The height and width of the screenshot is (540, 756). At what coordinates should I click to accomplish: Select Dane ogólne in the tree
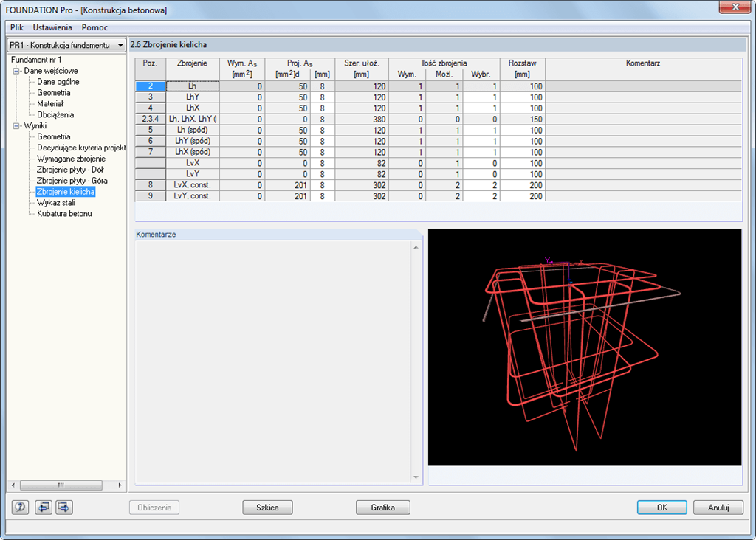tap(58, 82)
